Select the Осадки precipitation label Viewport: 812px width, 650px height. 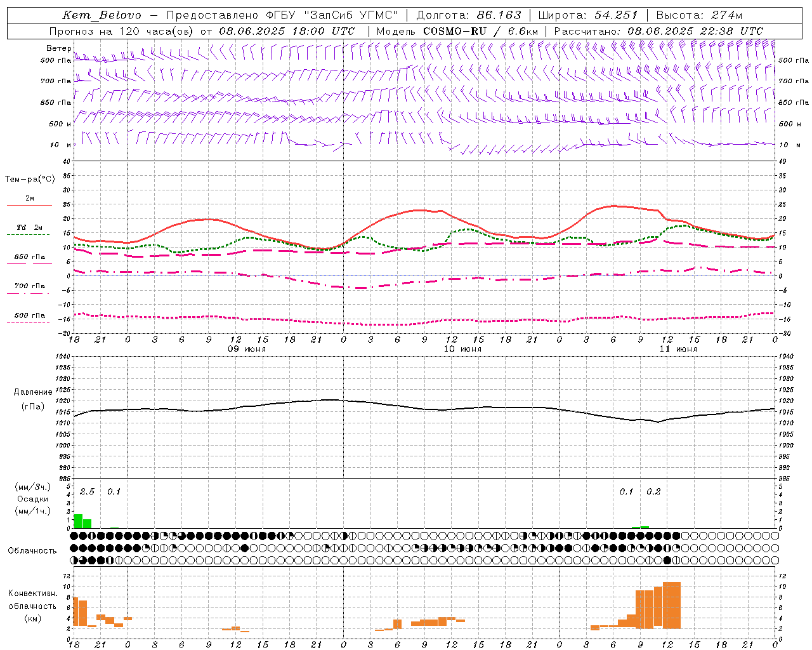[x=33, y=499]
